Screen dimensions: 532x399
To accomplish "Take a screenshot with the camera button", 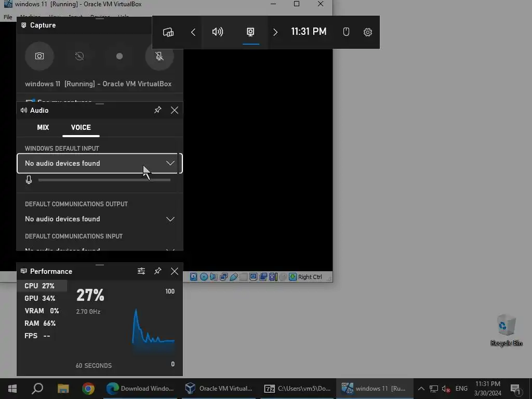I will [x=39, y=56].
